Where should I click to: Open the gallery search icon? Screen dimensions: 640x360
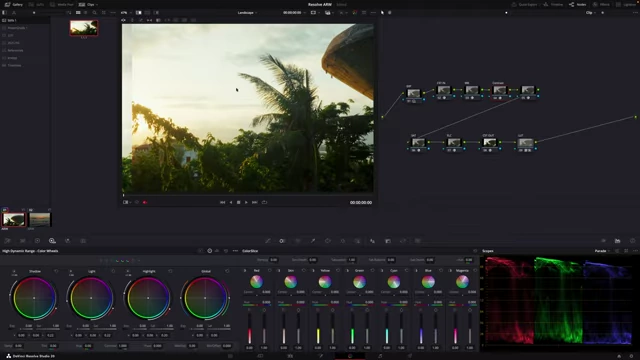click(94, 13)
